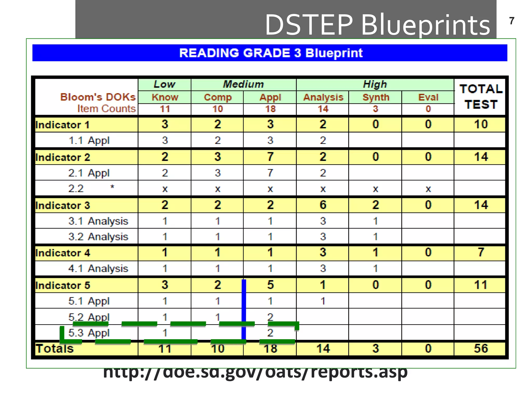Click the Indicator 4 total value 7
The width and height of the screenshot is (532, 399).
(x=481, y=252)
